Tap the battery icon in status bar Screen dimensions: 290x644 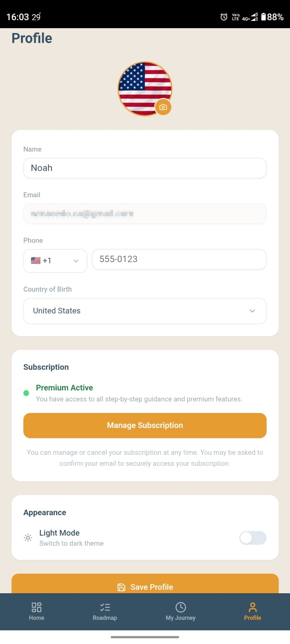point(263,17)
